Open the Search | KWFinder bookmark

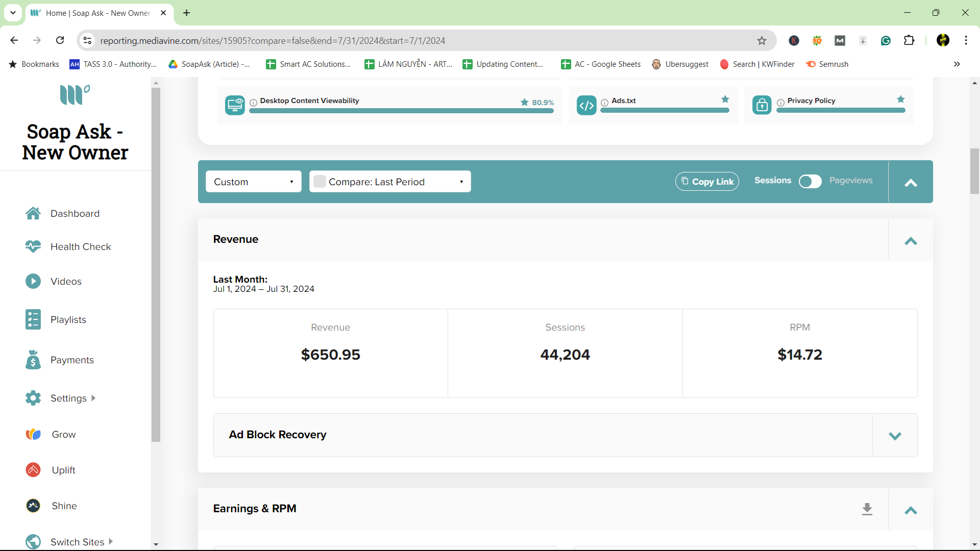click(757, 64)
